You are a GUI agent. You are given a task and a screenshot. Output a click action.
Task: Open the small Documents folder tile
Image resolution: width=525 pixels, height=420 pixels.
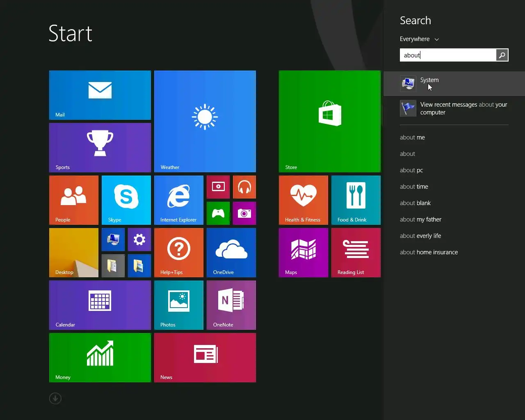(x=113, y=266)
